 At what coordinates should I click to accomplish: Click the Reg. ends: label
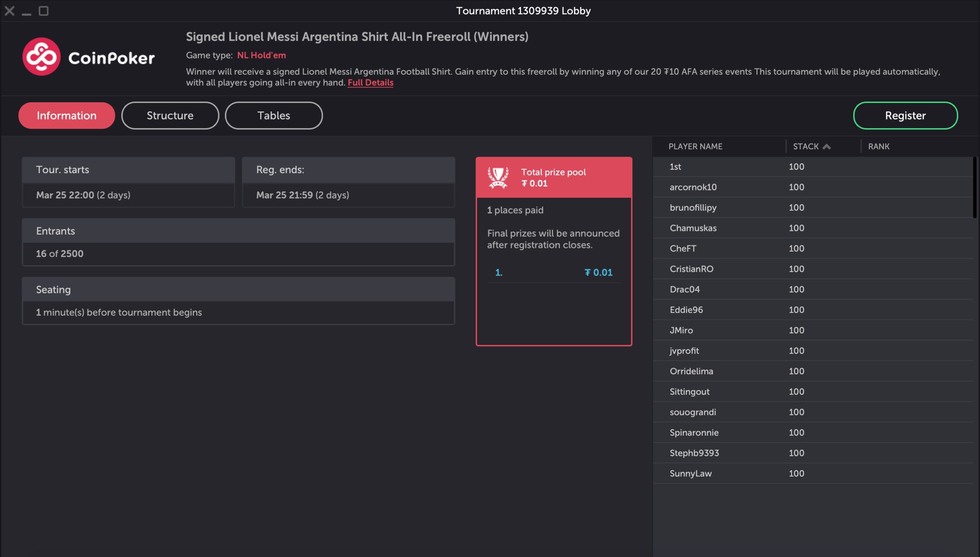280,170
